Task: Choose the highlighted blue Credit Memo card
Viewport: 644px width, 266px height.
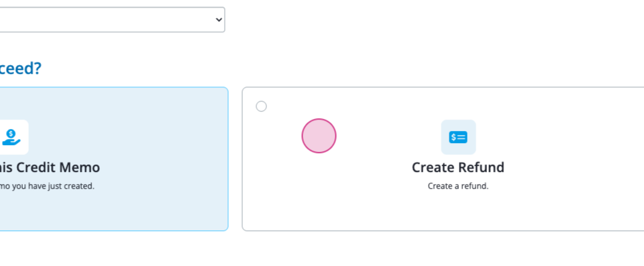Action: click(114, 159)
